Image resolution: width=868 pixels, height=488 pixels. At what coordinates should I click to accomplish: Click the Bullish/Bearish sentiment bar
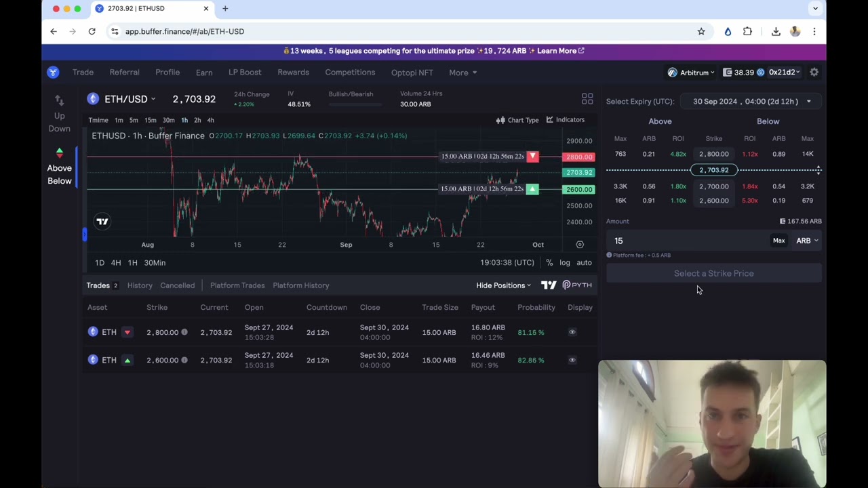(355, 105)
